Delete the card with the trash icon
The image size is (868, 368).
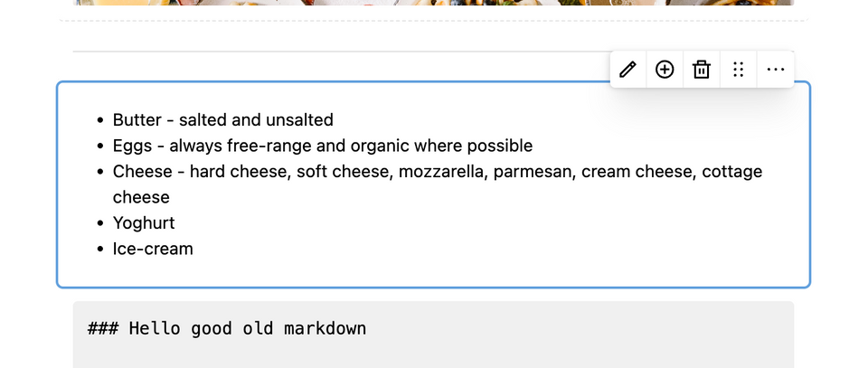[702, 70]
